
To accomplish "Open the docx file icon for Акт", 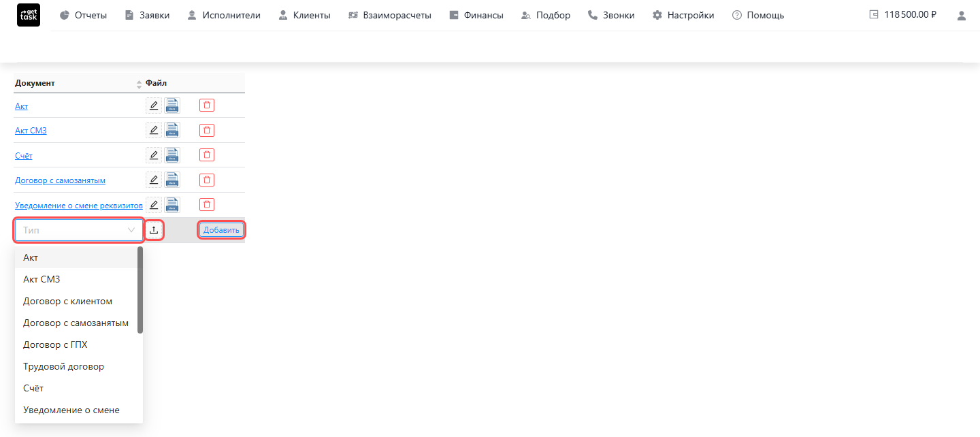I will [172, 106].
